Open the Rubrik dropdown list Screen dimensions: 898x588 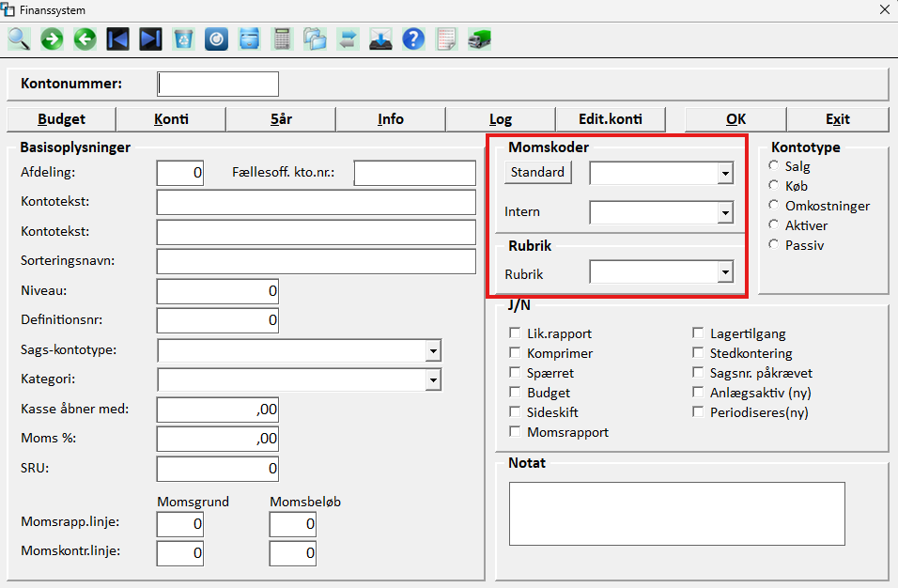(x=725, y=272)
